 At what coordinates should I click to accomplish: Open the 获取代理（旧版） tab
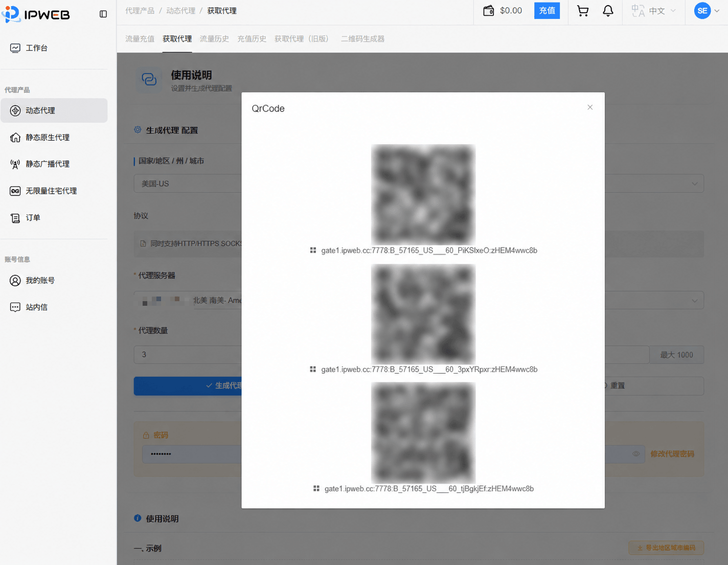[x=303, y=39]
